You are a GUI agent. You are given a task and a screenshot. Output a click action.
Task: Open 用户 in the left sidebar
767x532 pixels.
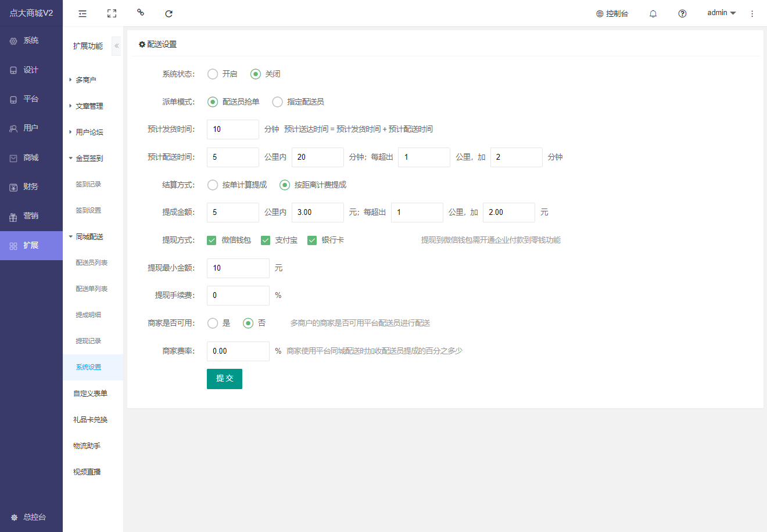(31, 128)
